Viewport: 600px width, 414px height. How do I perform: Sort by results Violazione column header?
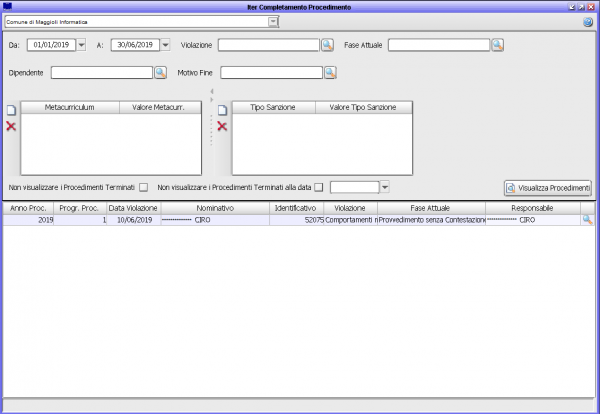click(x=351, y=209)
